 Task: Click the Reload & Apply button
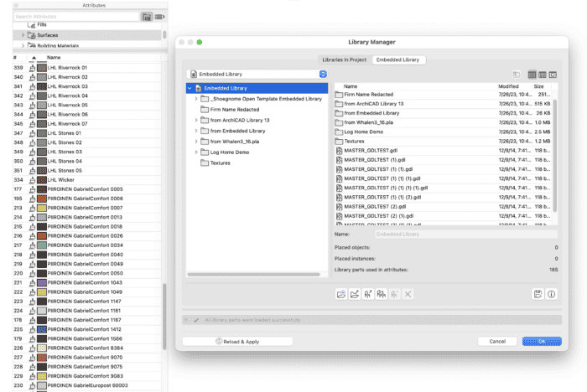coord(237,341)
